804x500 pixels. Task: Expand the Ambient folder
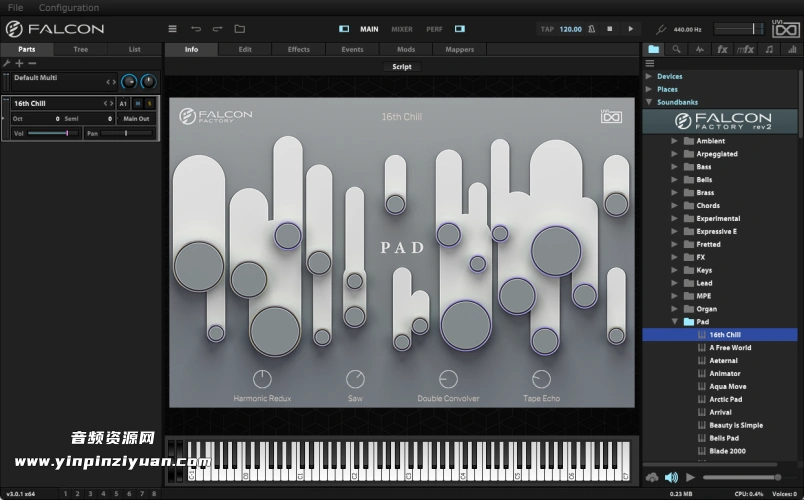tap(674, 141)
